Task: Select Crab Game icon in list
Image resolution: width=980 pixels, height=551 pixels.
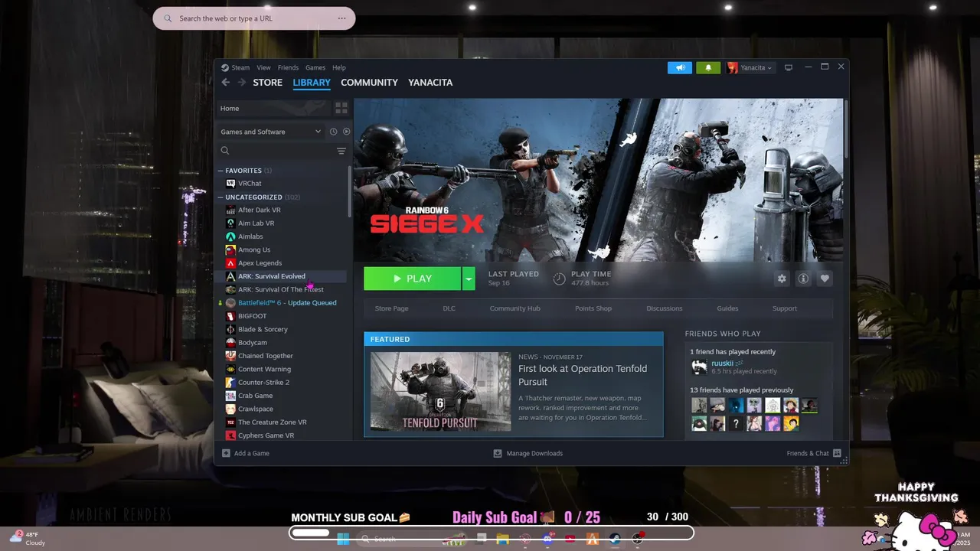Action: point(230,396)
